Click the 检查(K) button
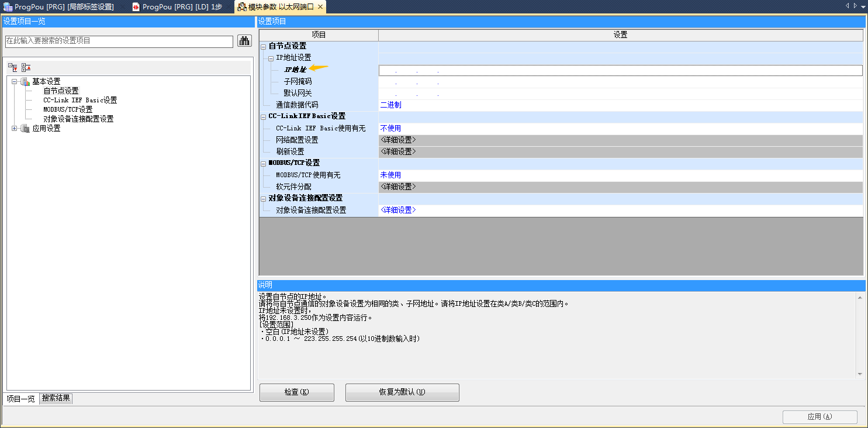Image resolution: width=868 pixels, height=428 pixels. tap(296, 392)
